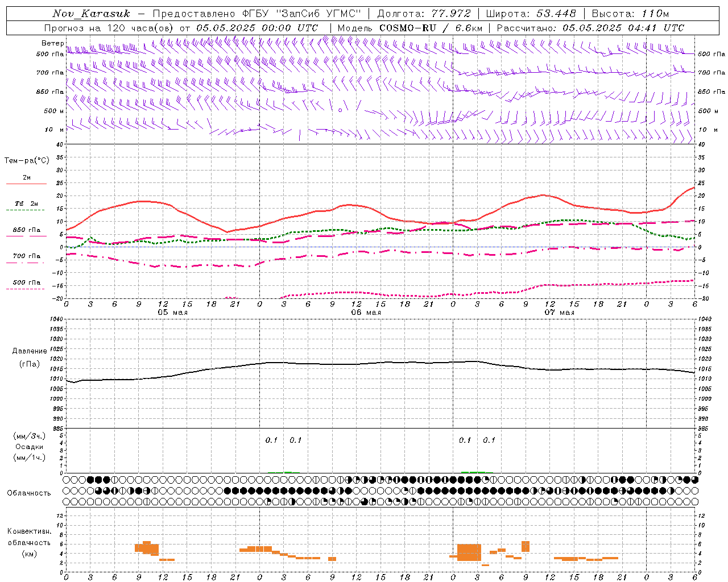The image size is (728, 582).
Task: Click '10 м' wind level label on left
Action: coord(54,130)
